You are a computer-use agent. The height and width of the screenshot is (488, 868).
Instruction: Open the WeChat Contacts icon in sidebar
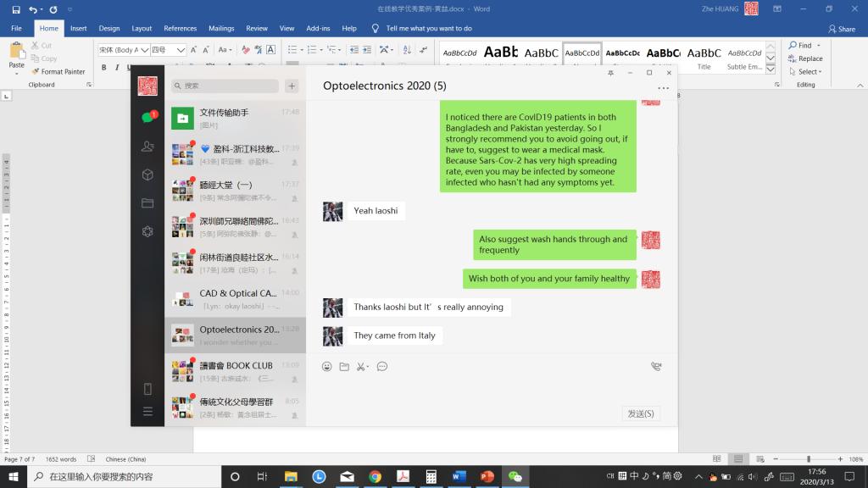point(147,147)
